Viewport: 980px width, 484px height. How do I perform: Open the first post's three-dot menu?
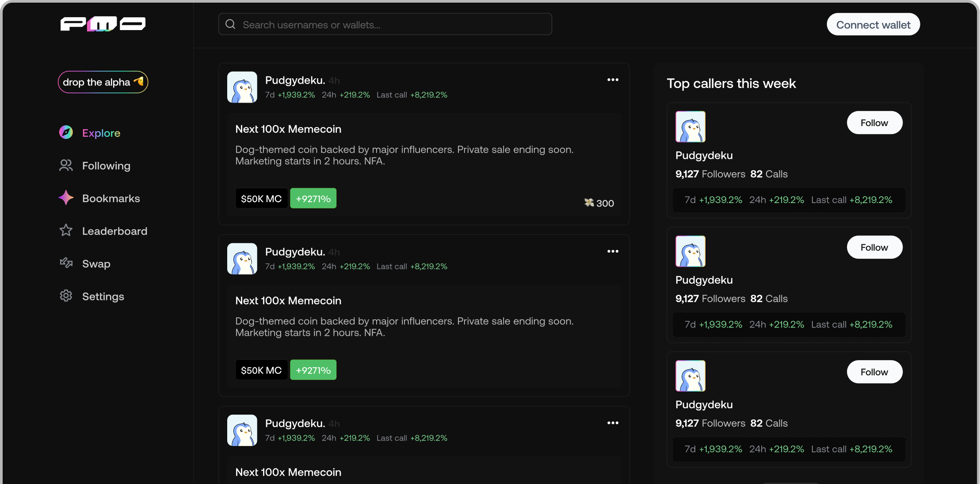click(613, 80)
